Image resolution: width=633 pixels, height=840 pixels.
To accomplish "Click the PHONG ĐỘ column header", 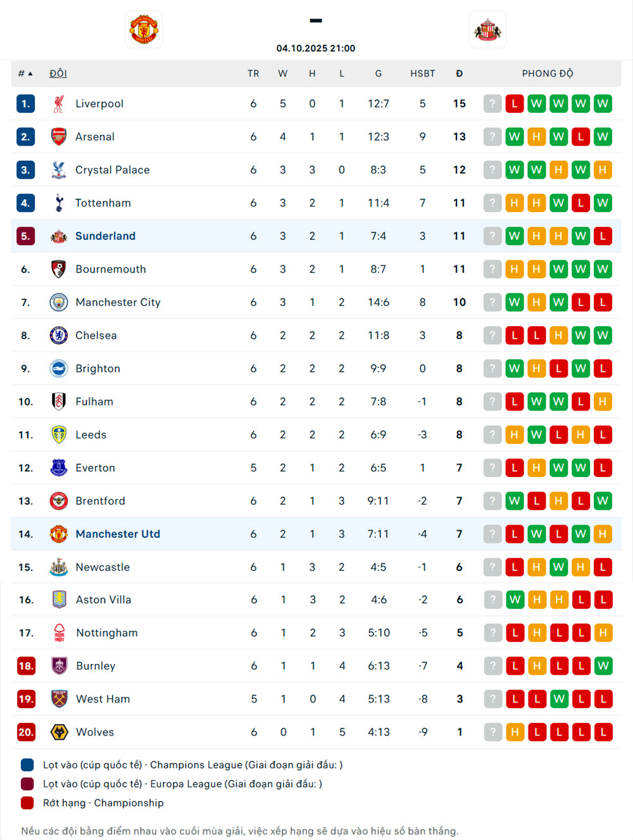I will pos(548,73).
